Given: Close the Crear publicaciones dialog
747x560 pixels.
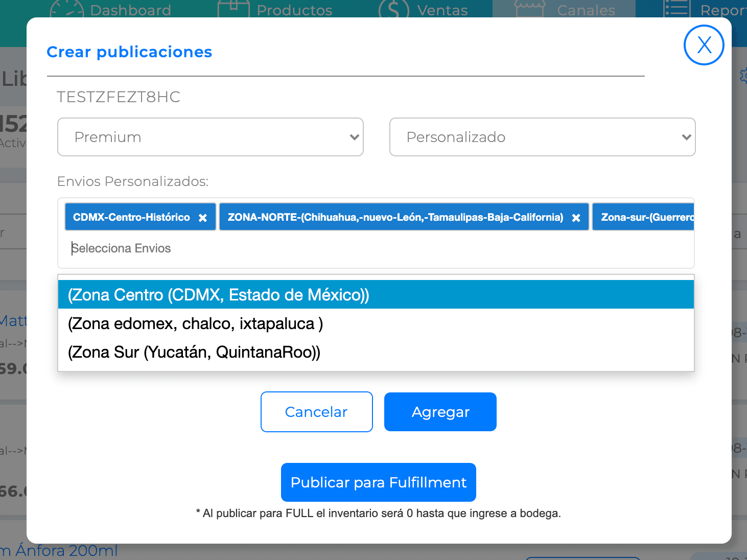Looking at the screenshot, I should [x=704, y=45].
